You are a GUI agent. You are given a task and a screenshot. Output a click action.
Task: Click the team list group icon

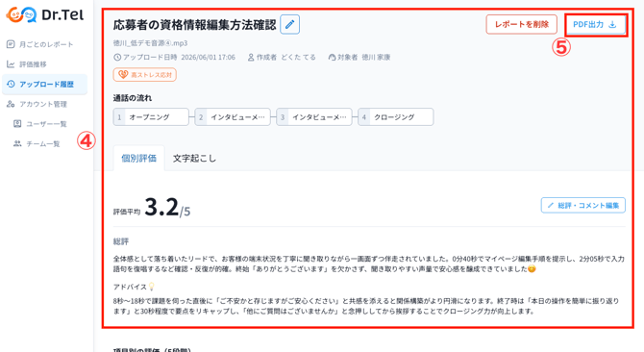(17, 143)
